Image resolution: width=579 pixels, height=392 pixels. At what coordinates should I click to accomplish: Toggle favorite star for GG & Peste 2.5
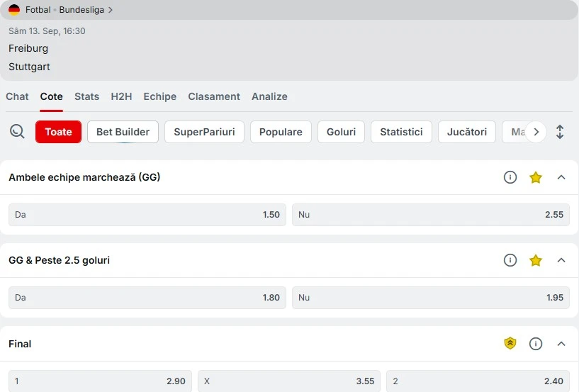536,260
